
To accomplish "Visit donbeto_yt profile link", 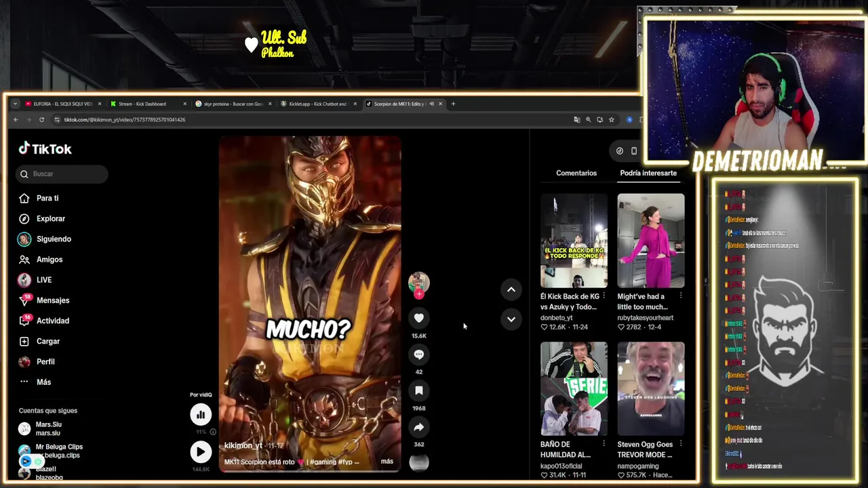I will [x=556, y=317].
